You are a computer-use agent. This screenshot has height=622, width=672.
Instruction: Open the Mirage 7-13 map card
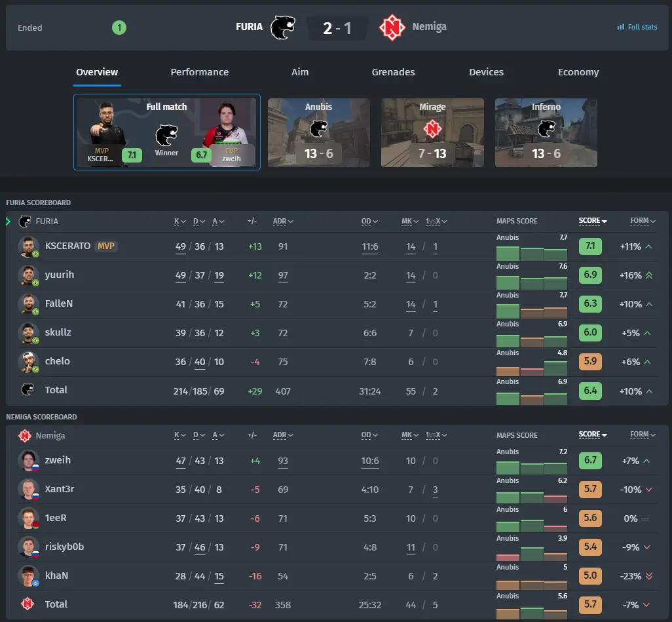(432, 132)
